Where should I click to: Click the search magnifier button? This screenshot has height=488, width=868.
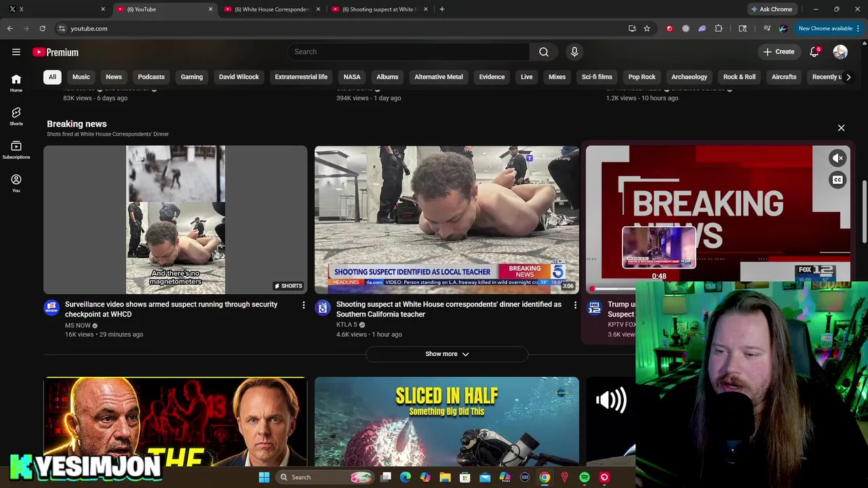[x=544, y=52]
